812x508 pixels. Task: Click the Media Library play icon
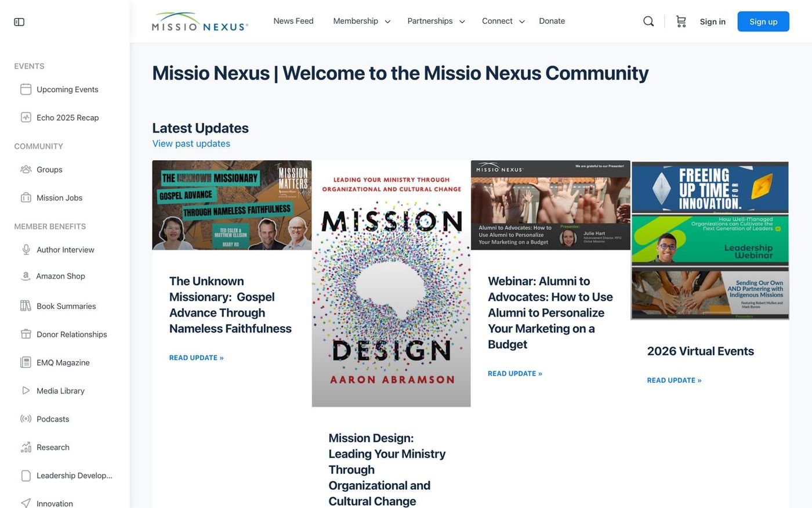tap(26, 391)
